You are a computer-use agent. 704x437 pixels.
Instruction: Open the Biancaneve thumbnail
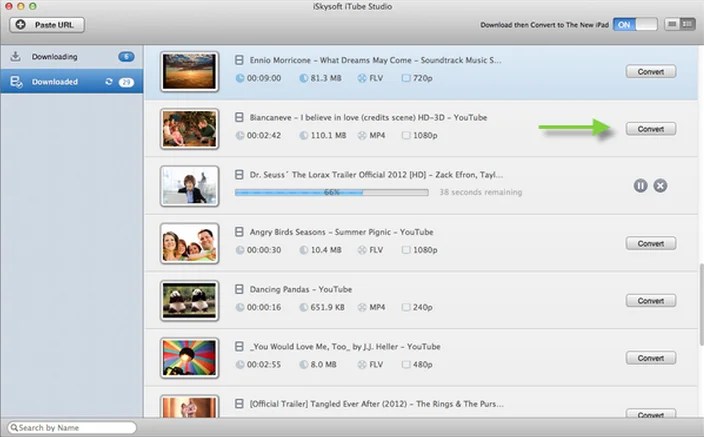(x=189, y=129)
